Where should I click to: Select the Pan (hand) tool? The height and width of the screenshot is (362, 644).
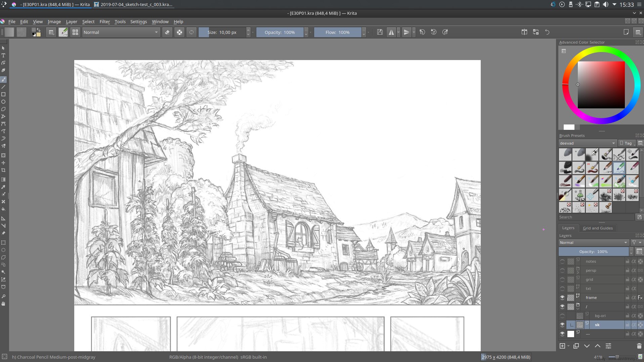[x=3, y=304]
